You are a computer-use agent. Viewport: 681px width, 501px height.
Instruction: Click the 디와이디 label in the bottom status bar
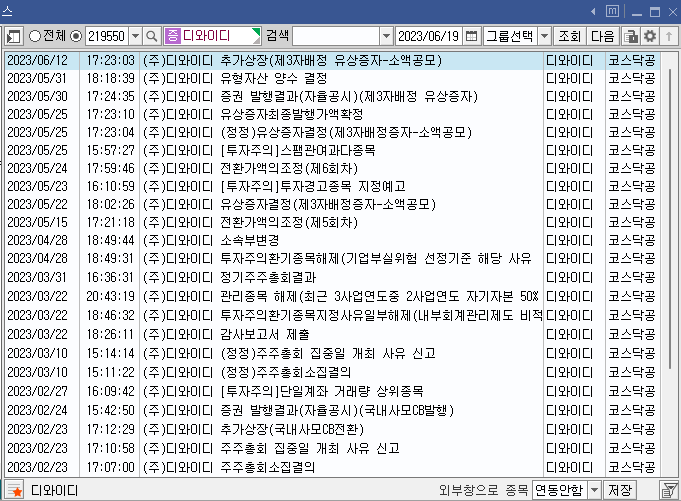pos(54,491)
